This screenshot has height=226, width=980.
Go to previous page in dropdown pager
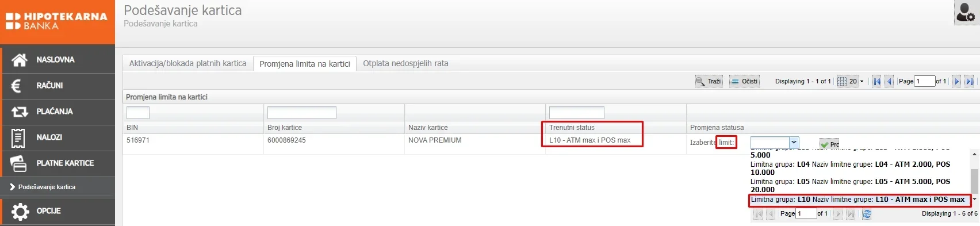click(x=771, y=214)
